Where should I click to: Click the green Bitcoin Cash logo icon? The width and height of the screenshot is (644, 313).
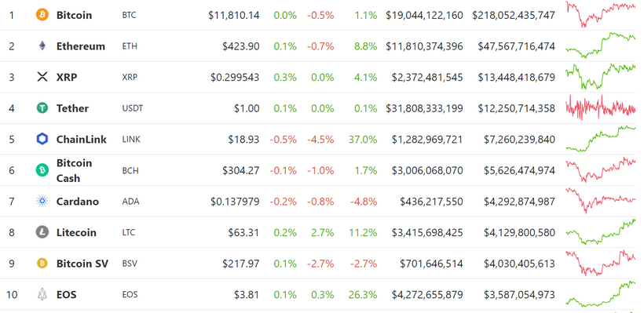(x=42, y=170)
